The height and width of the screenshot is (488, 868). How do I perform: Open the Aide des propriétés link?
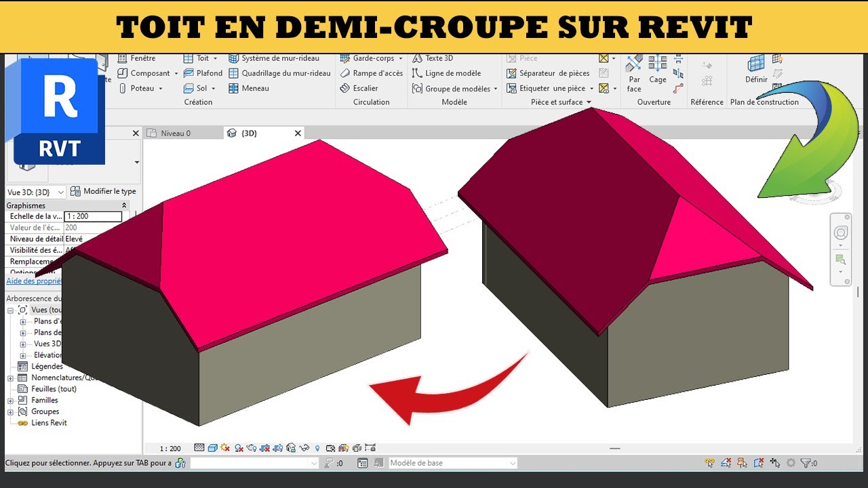coord(34,281)
